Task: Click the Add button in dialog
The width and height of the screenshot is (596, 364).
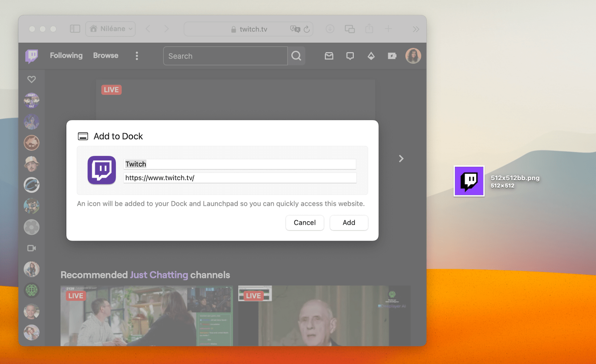Action: tap(349, 222)
